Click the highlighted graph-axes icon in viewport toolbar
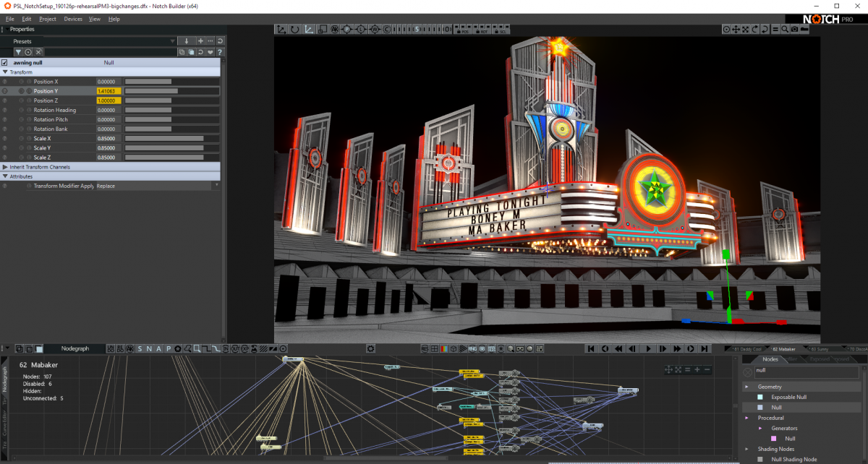The height and width of the screenshot is (464, 868). (x=307, y=30)
